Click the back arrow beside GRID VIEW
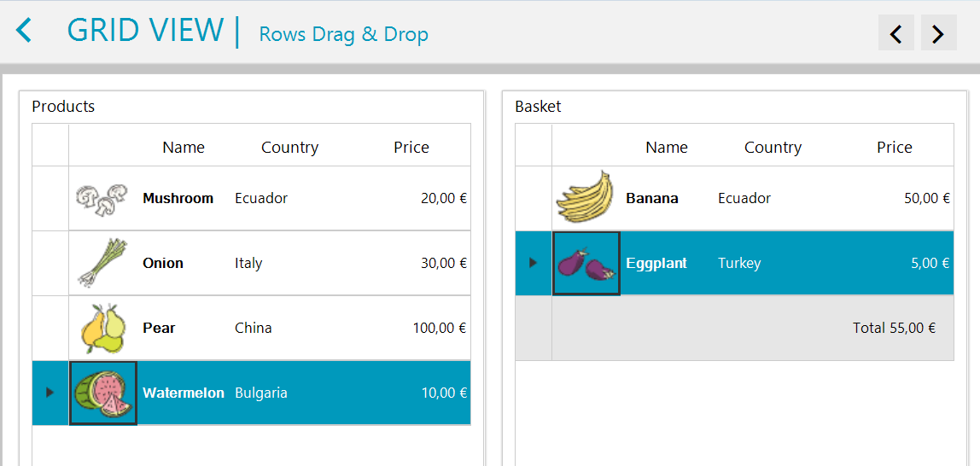980x466 pixels. tap(24, 32)
